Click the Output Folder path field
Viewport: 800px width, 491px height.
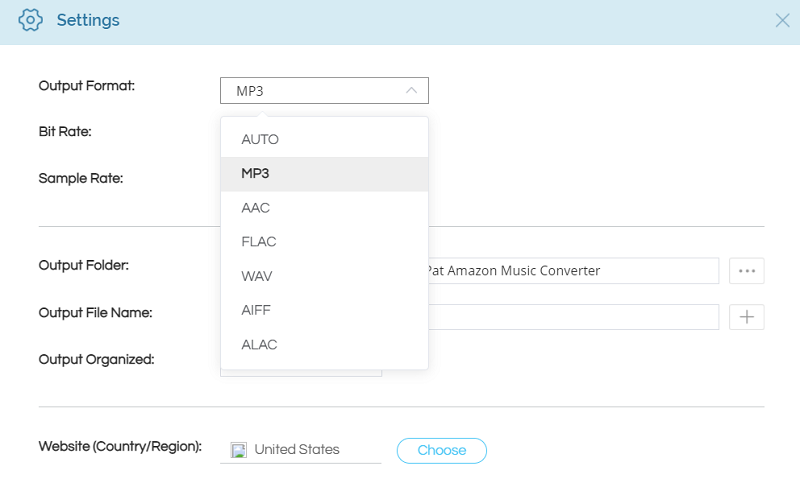[572, 271]
